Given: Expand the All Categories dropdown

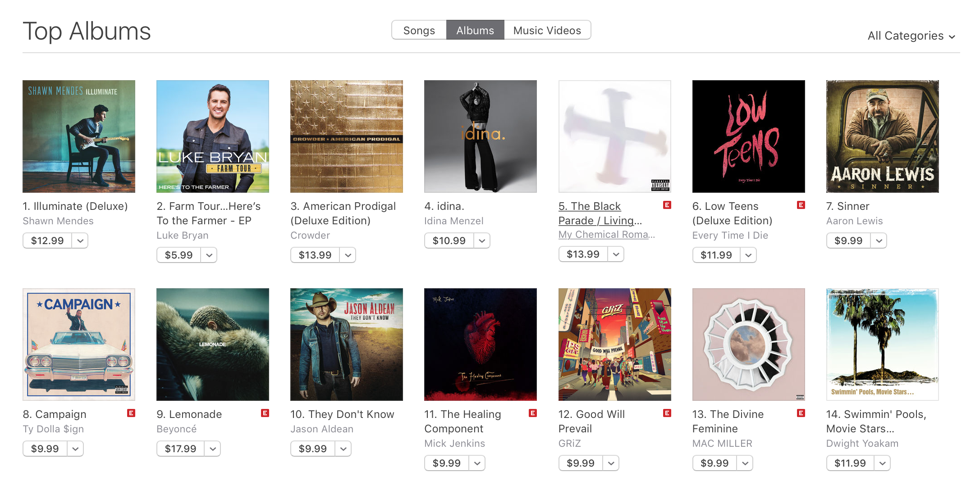Looking at the screenshot, I should [x=911, y=36].
